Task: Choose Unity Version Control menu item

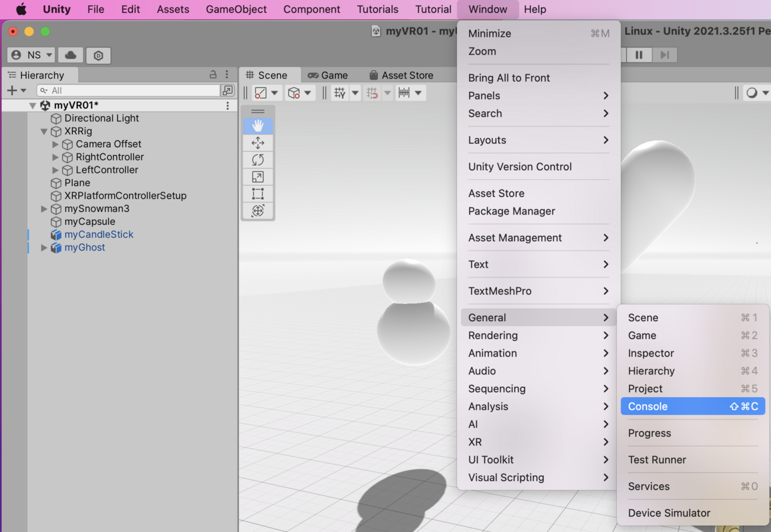Action: coord(538,167)
